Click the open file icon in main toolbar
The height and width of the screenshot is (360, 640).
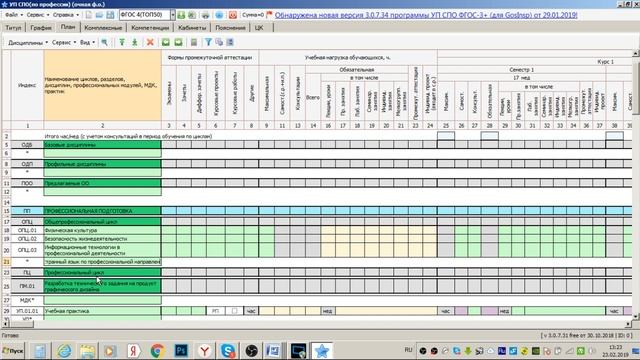tap(99, 15)
